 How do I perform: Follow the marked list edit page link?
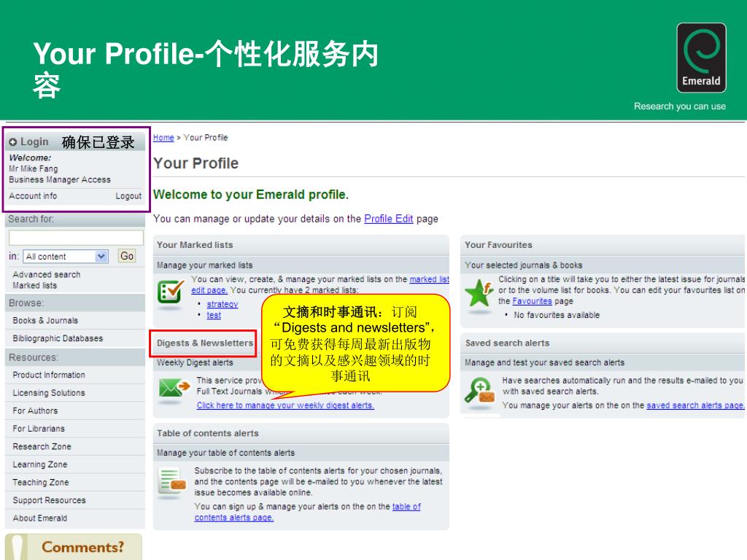(x=429, y=279)
